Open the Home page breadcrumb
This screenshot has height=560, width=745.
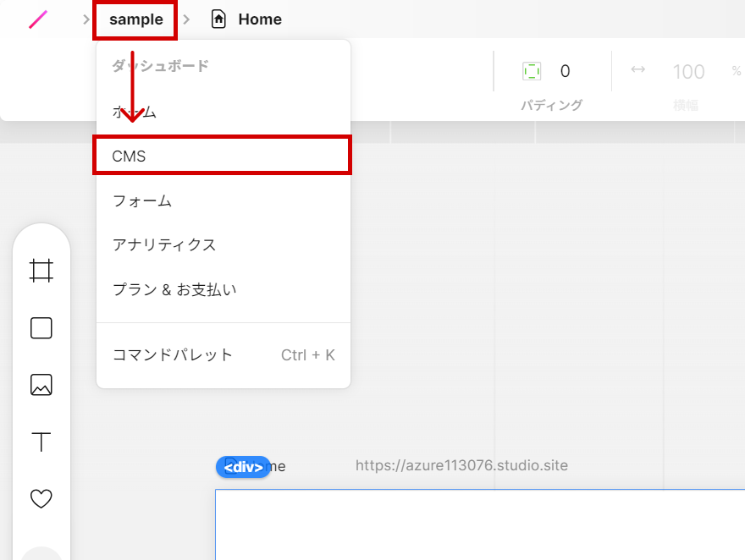(259, 19)
